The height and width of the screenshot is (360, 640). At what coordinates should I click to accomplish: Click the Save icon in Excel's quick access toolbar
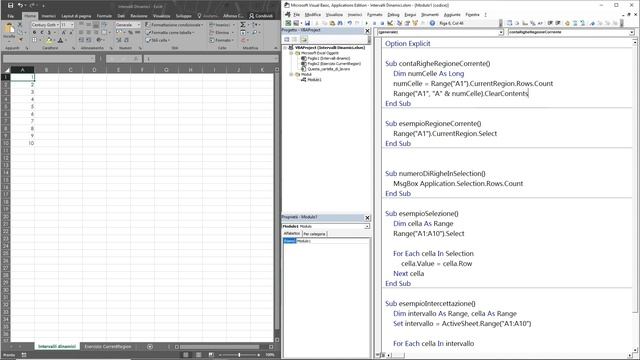tap(11, 6)
